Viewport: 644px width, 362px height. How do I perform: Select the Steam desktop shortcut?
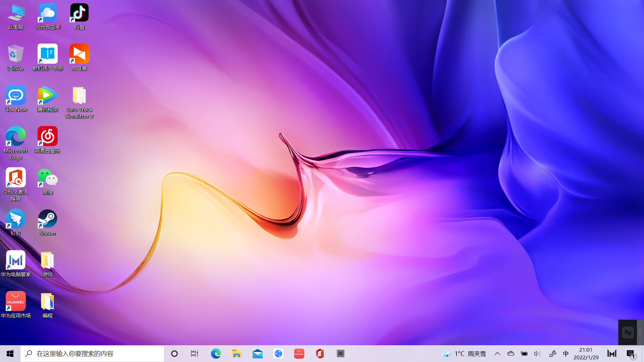tap(48, 223)
